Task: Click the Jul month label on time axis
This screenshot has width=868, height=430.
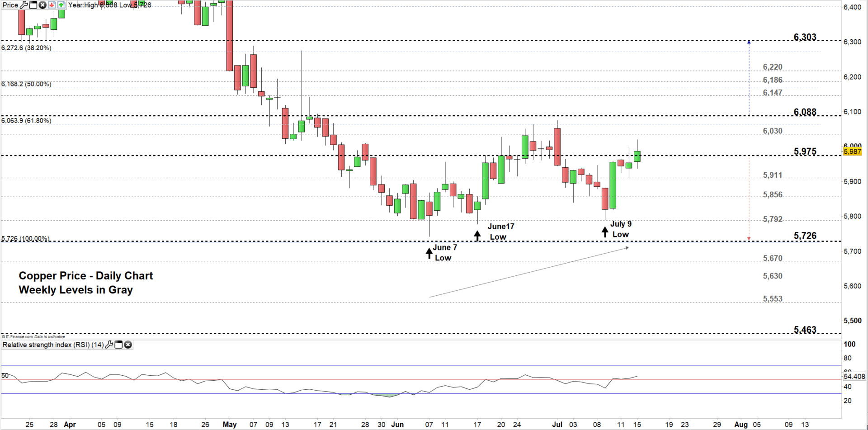Action: pyautogui.click(x=557, y=425)
